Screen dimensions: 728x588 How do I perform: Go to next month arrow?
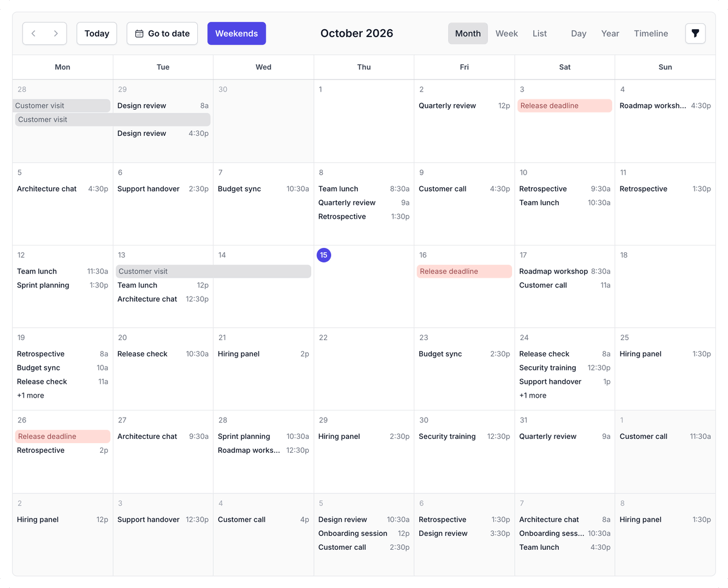pos(56,33)
